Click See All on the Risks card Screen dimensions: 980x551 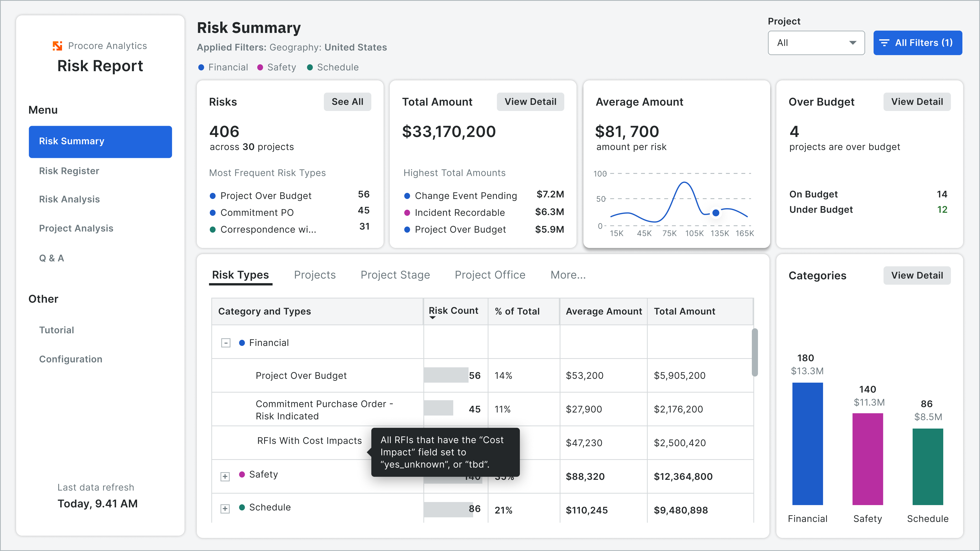point(347,102)
